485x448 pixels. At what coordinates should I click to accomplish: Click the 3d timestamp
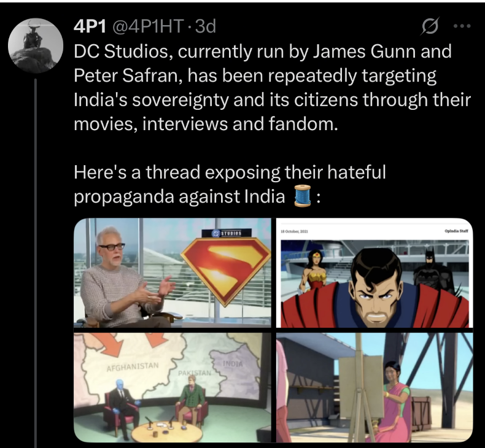click(x=206, y=26)
